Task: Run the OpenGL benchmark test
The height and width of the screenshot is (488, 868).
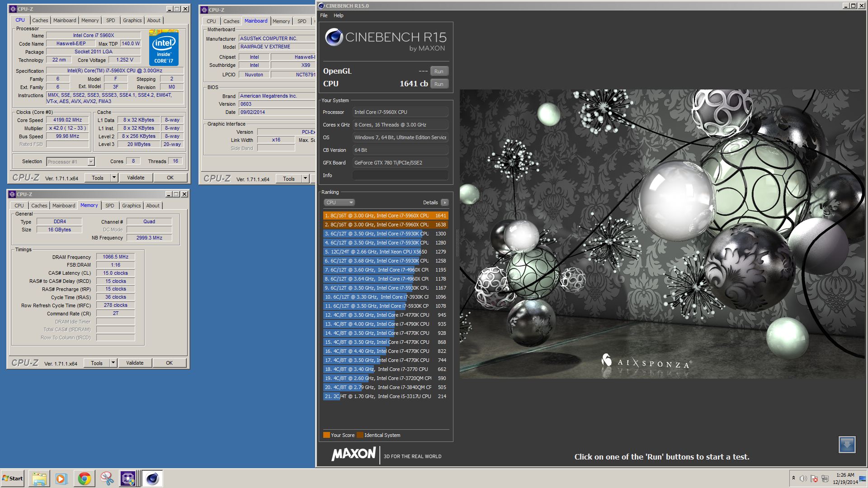Action: point(439,71)
